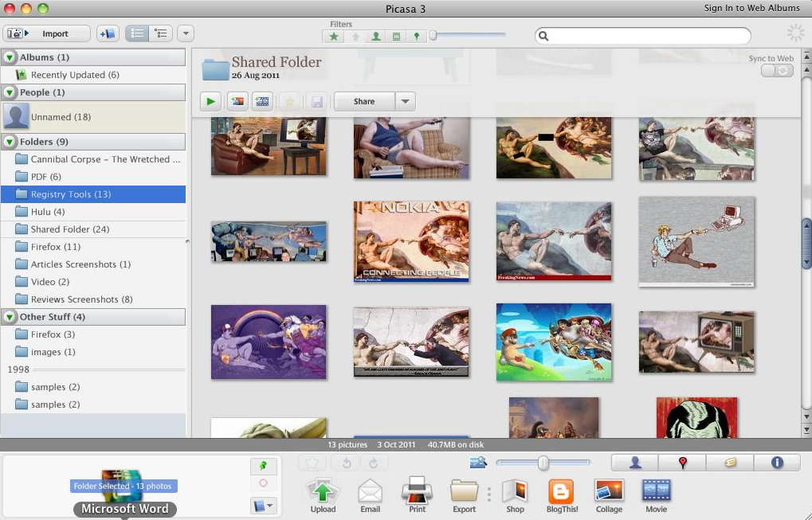The height and width of the screenshot is (520, 812).
Task: Click Sign In to Web Albums
Action: tap(751, 8)
